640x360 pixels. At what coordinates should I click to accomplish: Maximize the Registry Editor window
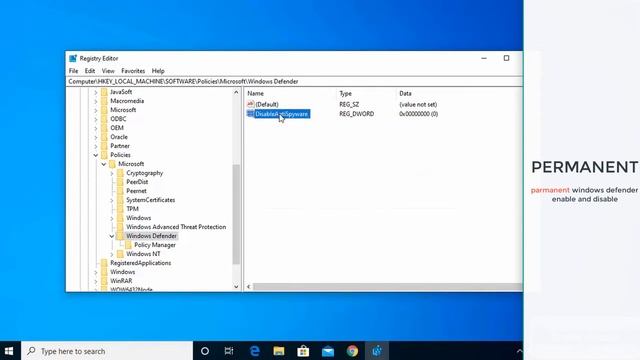point(507,58)
